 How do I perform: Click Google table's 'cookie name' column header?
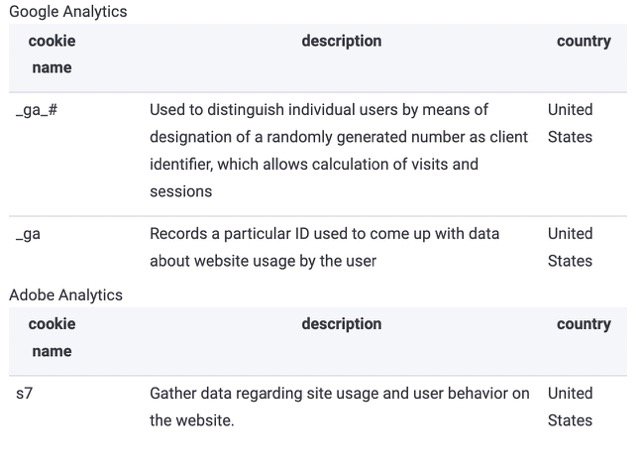click(52, 54)
